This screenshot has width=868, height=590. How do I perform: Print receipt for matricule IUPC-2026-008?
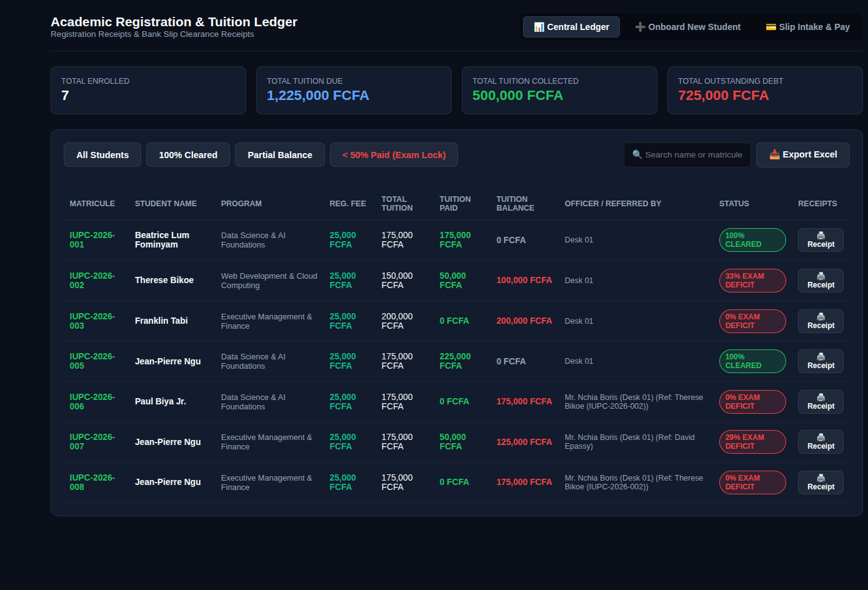pyautogui.click(x=821, y=482)
